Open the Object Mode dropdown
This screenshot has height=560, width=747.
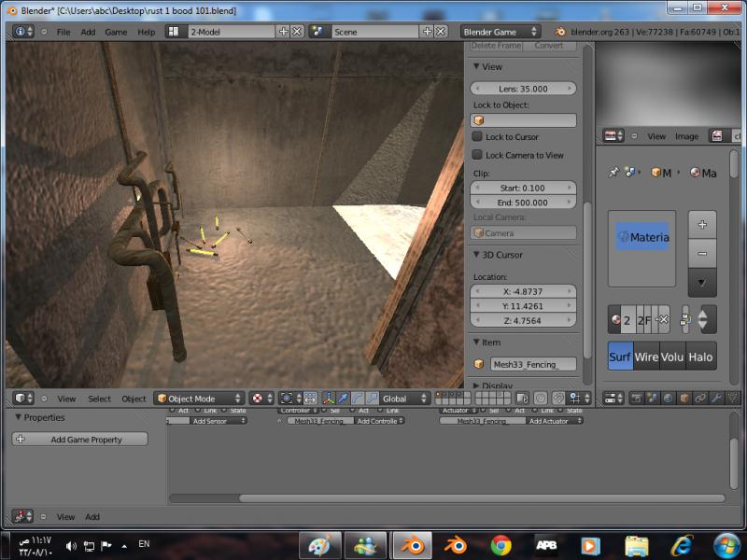199,399
